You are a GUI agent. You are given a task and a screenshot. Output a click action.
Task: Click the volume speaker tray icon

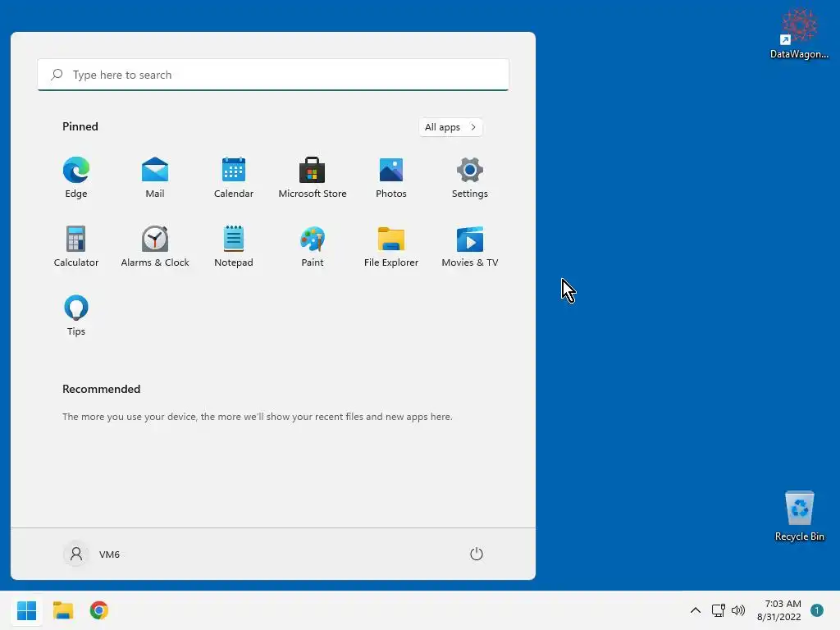738,610
